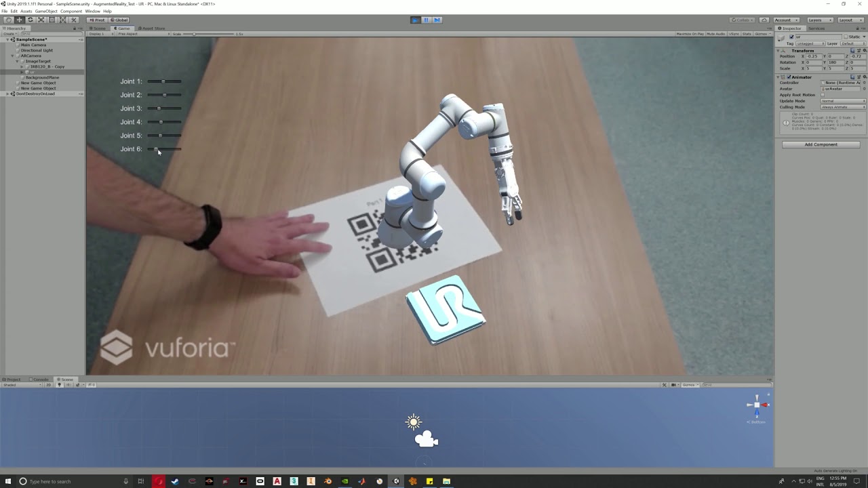Select the custom editor tools icon
Image resolution: width=868 pixels, height=488 pixels.
[x=74, y=20]
